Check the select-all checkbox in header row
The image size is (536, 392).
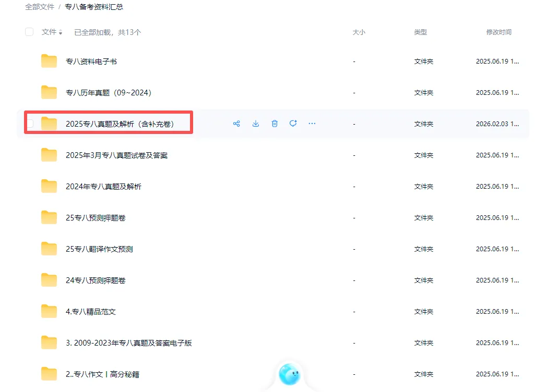tap(29, 32)
